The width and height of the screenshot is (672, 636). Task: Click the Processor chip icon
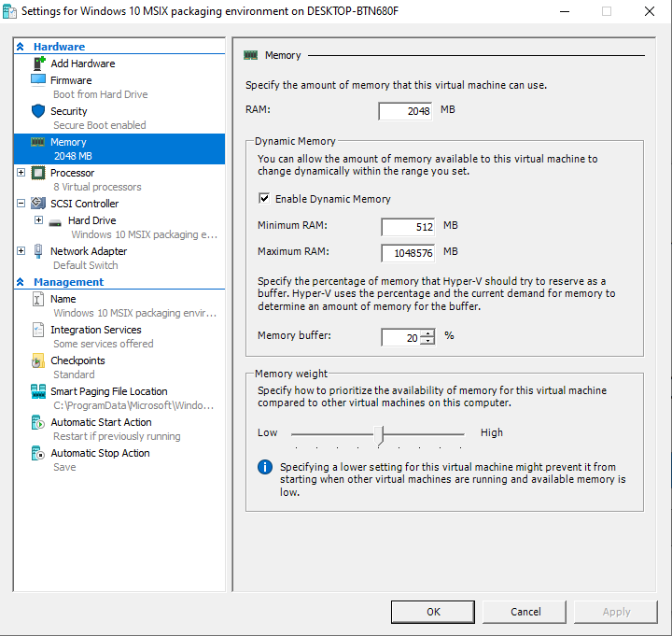click(x=38, y=173)
